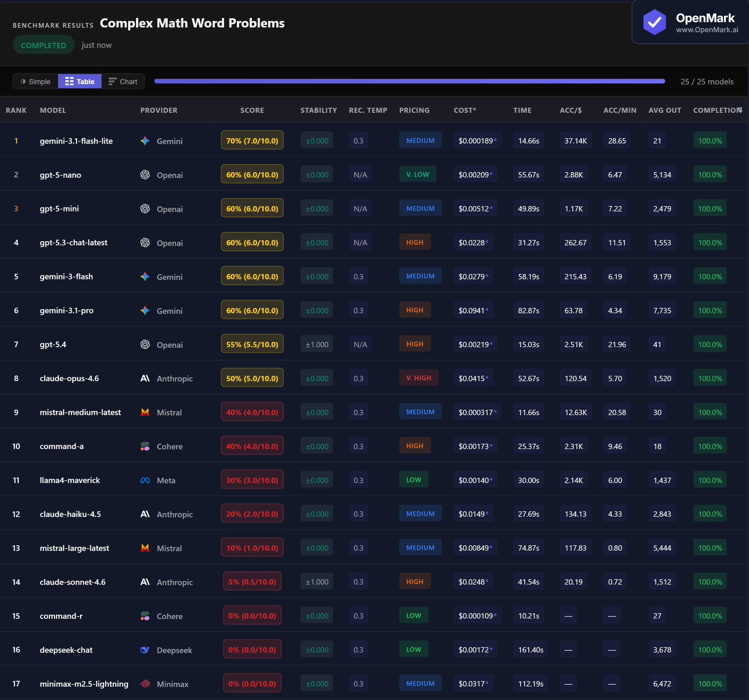This screenshot has width=749, height=700.
Task: Click the Minimax icon for minimax-m2.5-lightning
Action: pyautogui.click(x=145, y=684)
